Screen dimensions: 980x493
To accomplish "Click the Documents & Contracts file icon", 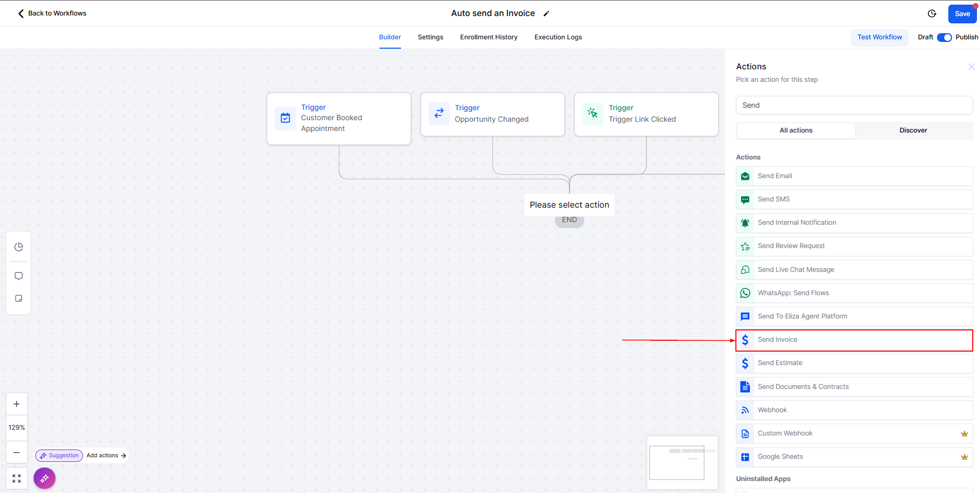I will coord(745,387).
